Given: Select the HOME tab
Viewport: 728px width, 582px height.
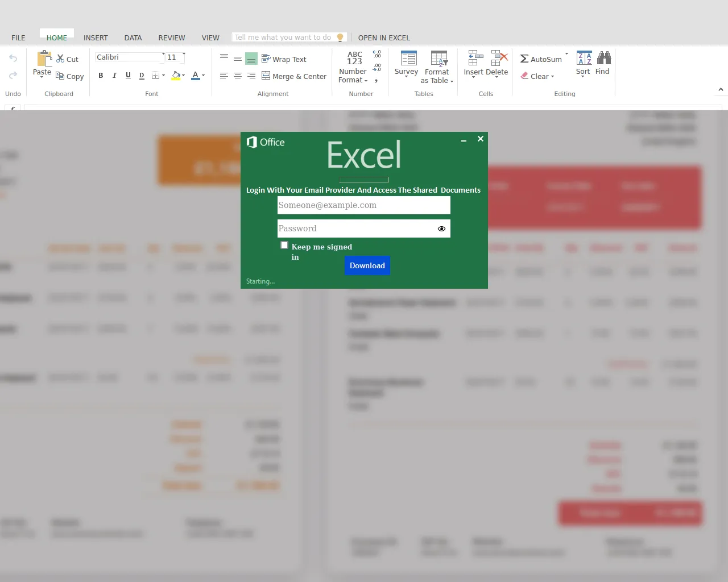Looking at the screenshot, I should (x=57, y=38).
